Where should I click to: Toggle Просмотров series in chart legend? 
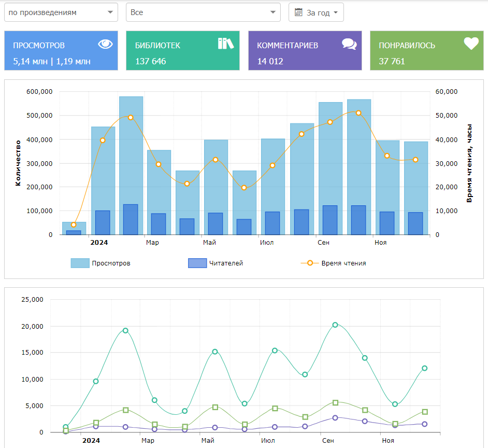coord(111,263)
